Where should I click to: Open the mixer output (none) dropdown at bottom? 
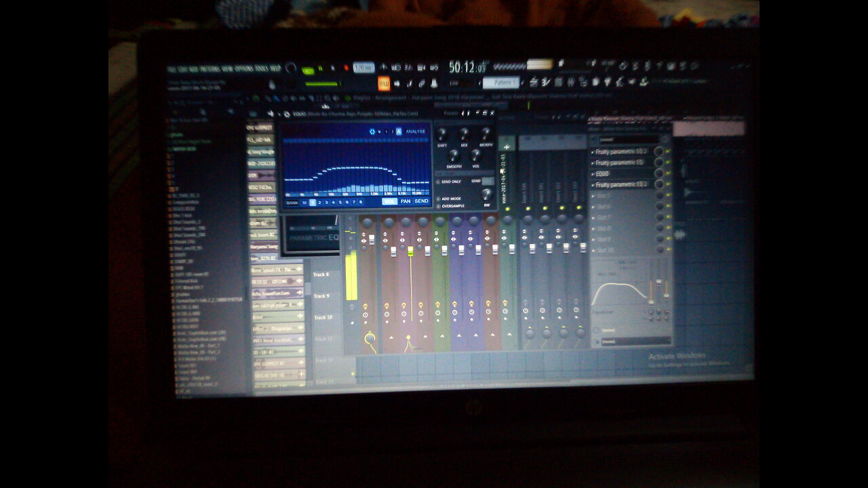(636, 342)
